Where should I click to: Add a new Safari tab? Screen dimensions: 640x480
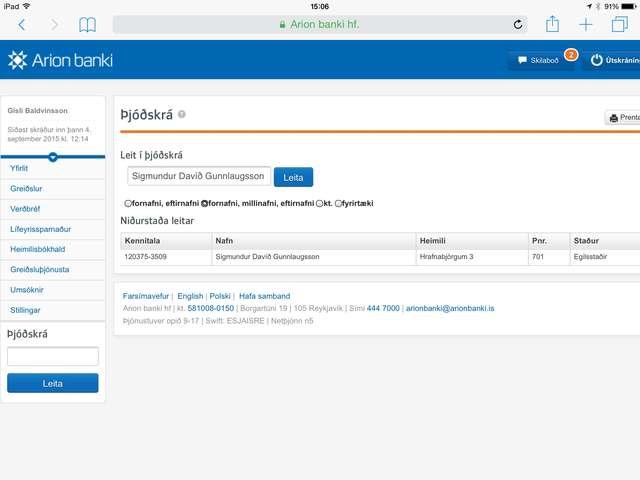[x=586, y=24]
